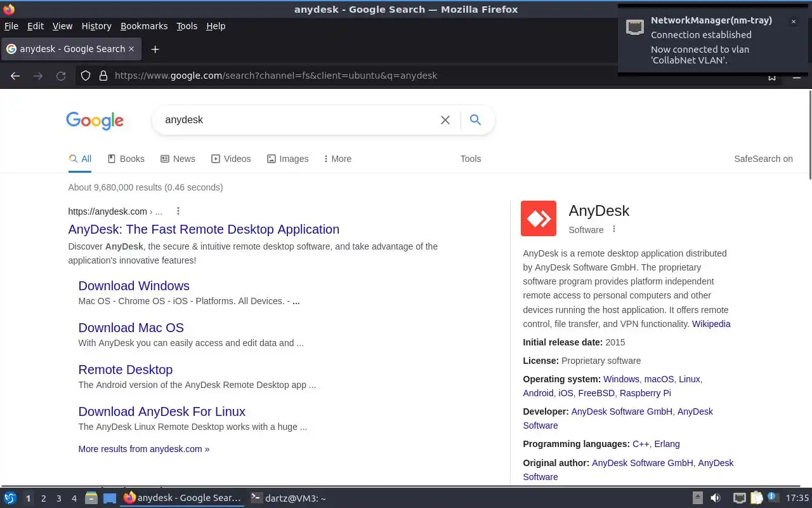Open the Tools menu in menu bar
The width and height of the screenshot is (812, 508).
187,26
